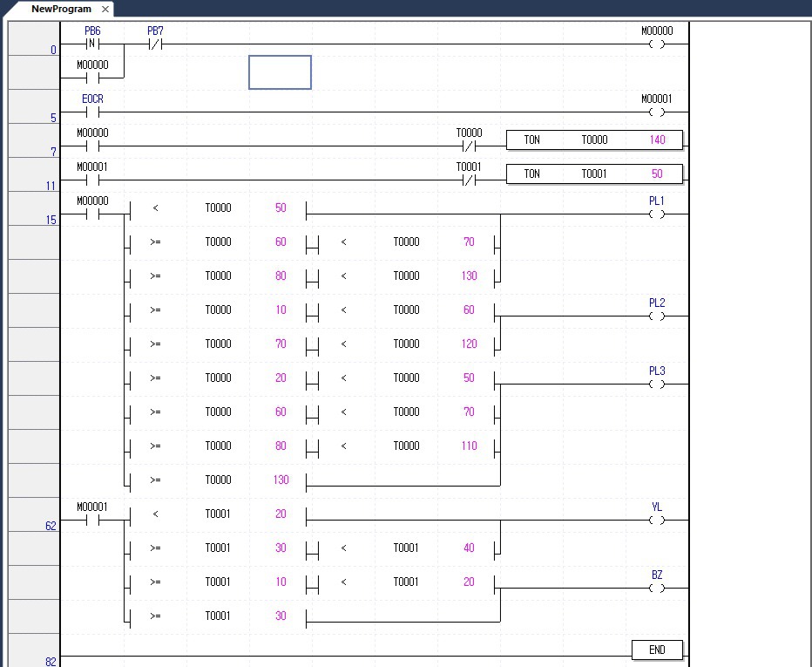This screenshot has width=812, height=667.
Task: Select the < T0001 20 compare on YL rung
Action: point(218,514)
